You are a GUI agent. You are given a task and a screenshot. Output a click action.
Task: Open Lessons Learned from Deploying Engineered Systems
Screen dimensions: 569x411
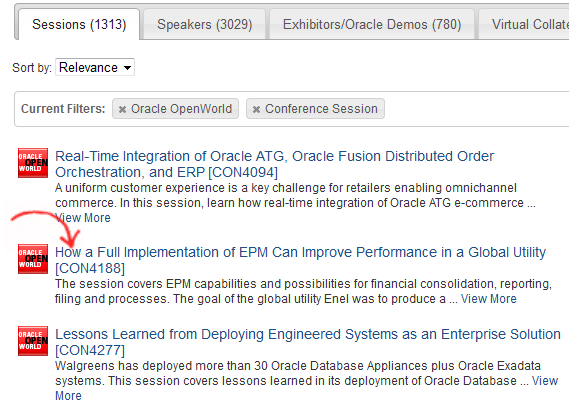(x=308, y=342)
